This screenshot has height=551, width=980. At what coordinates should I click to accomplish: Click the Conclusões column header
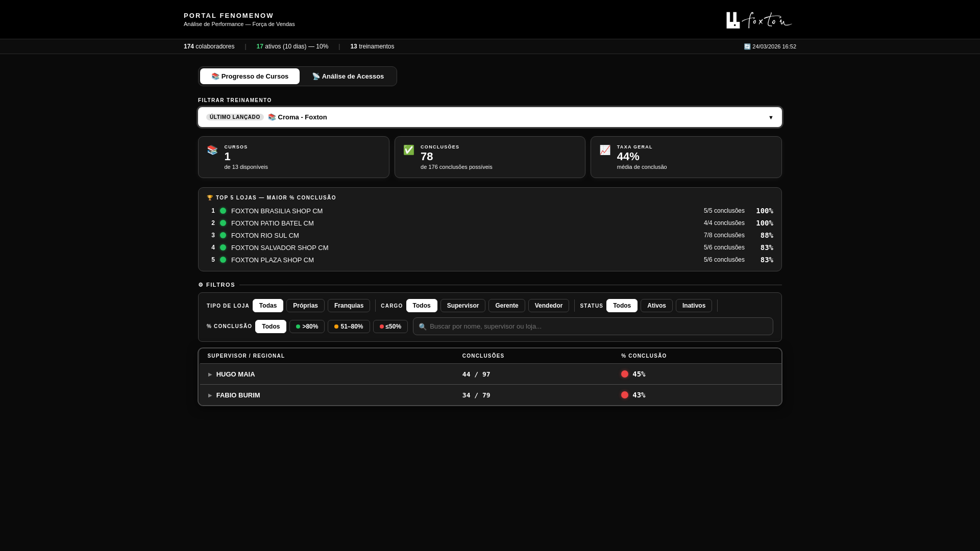(x=483, y=356)
